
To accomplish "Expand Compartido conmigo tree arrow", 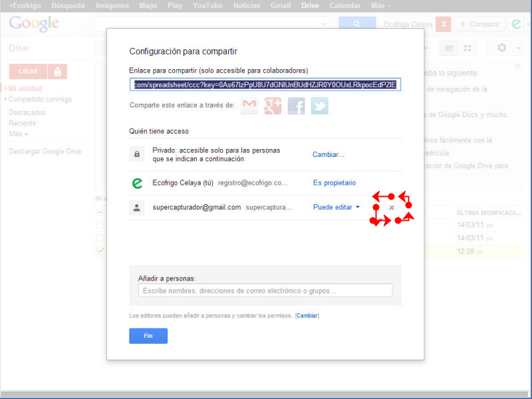I will 5,99.
